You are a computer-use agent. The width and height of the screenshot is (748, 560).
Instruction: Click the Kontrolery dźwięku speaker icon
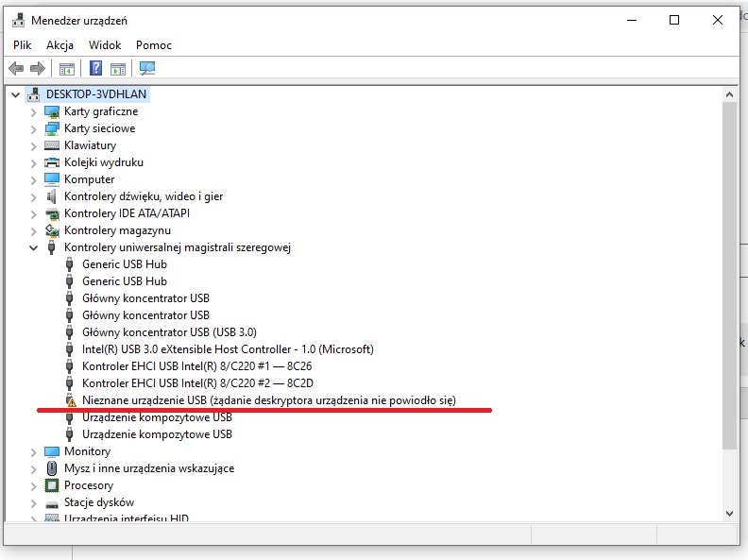(52, 196)
